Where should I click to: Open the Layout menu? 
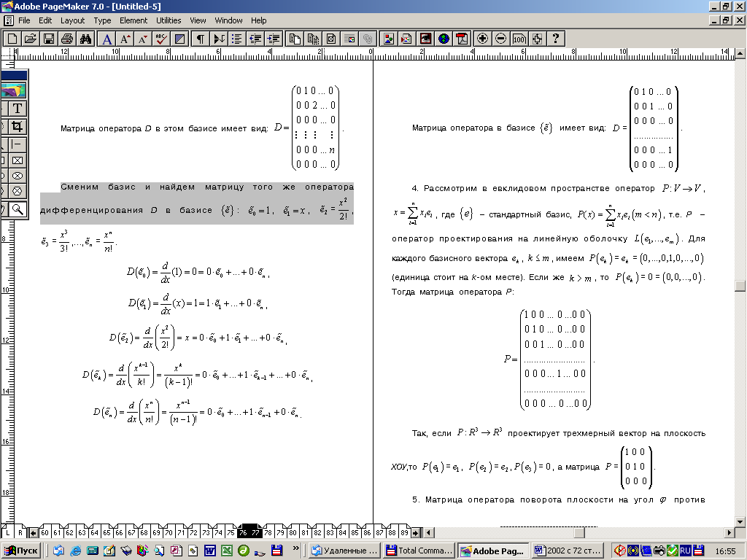(x=72, y=20)
